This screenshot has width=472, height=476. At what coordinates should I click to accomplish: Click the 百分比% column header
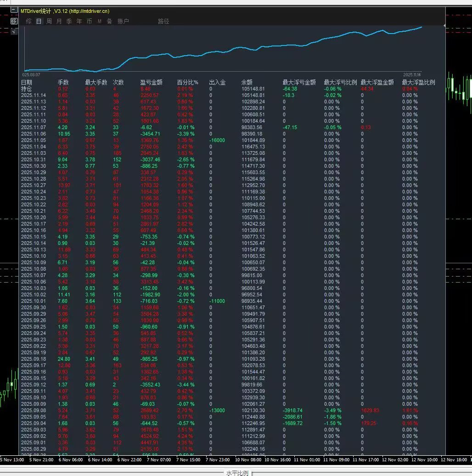187,82
